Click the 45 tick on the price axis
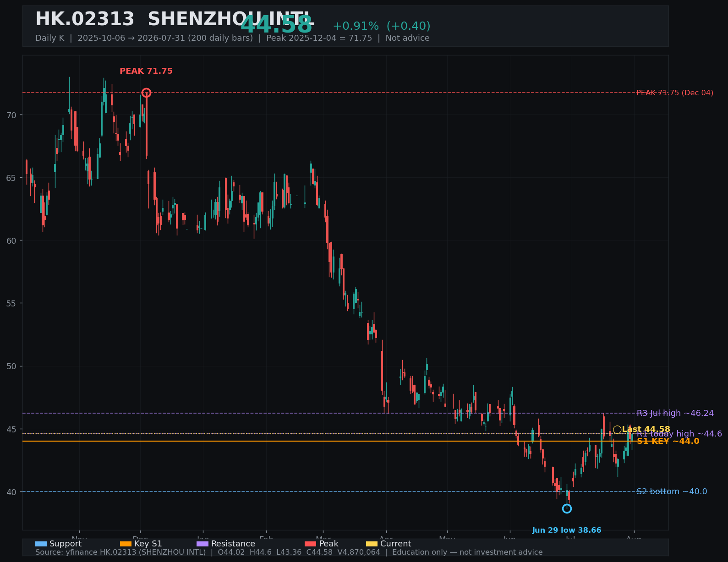Viewport: 728px width, 562px height. tap(11, 429)
